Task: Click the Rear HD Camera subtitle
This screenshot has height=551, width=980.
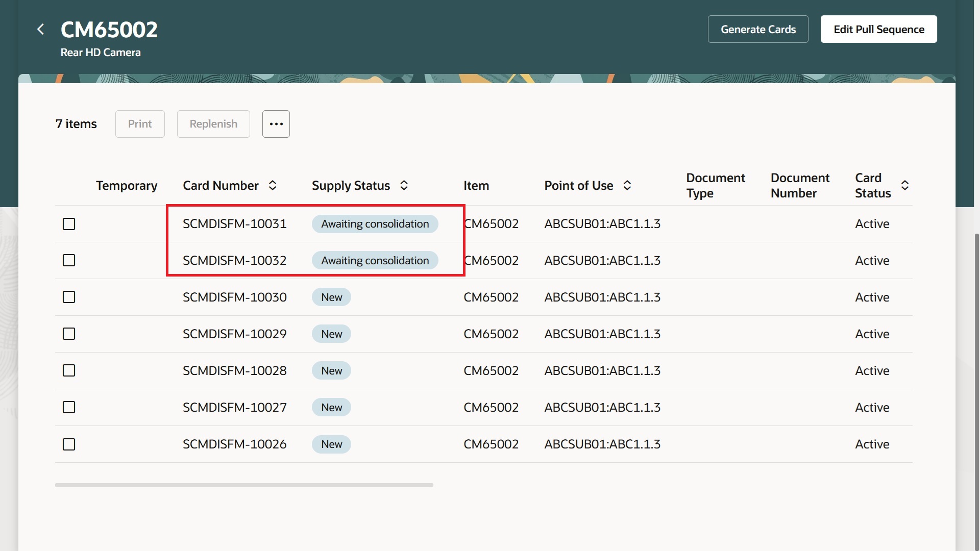Action: pyautogui.click(x=101, y=53)
